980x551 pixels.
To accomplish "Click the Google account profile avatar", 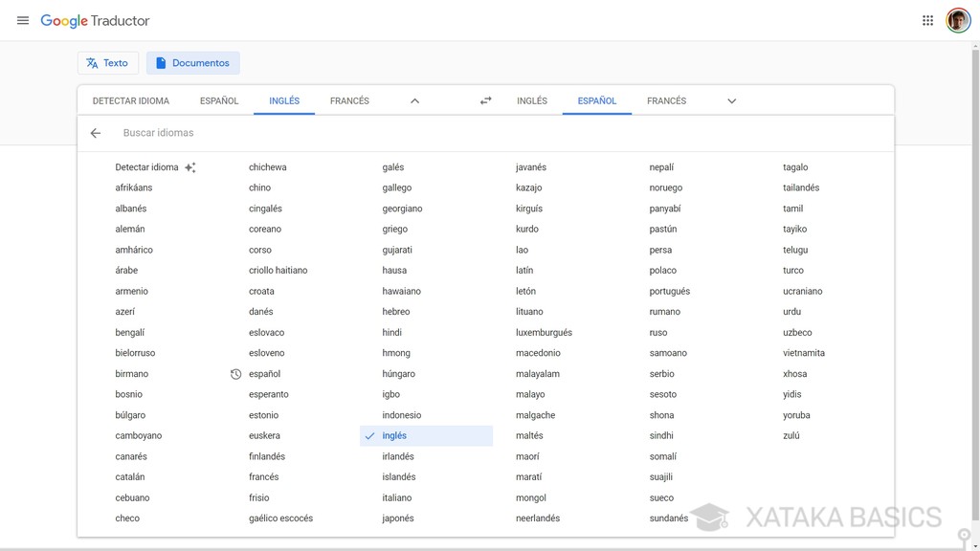I will click(x=958, y=19).
